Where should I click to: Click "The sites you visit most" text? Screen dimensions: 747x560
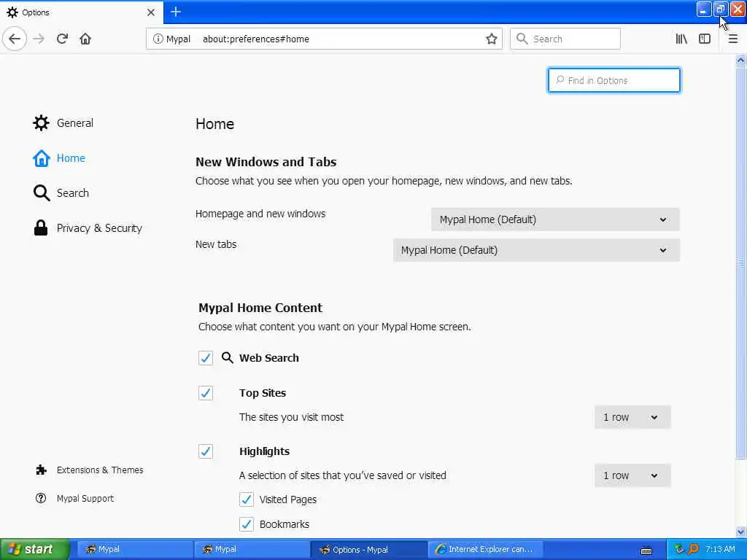coord(291,417)
